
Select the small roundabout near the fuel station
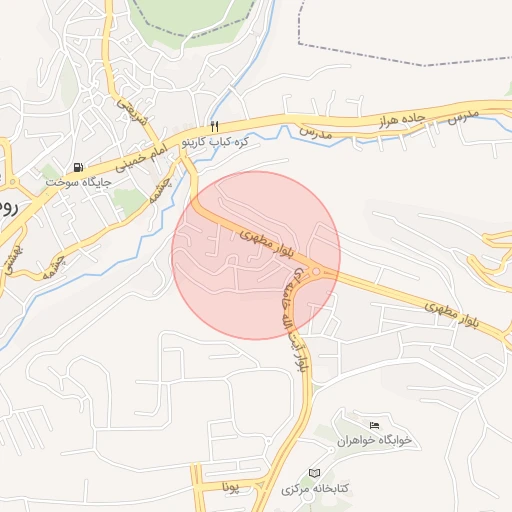[x=13, y=182]
